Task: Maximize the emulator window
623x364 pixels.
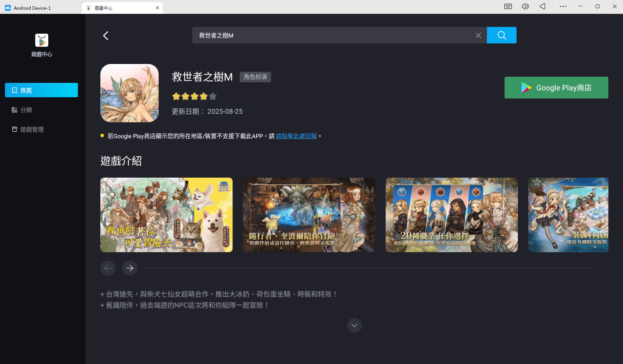Action: click(597, 6)
